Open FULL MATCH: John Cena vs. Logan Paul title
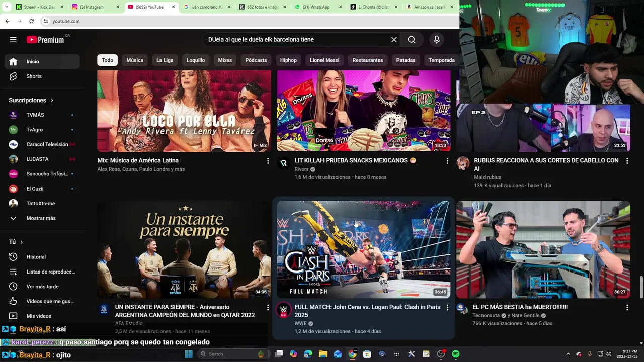 (x=367, y=311)
